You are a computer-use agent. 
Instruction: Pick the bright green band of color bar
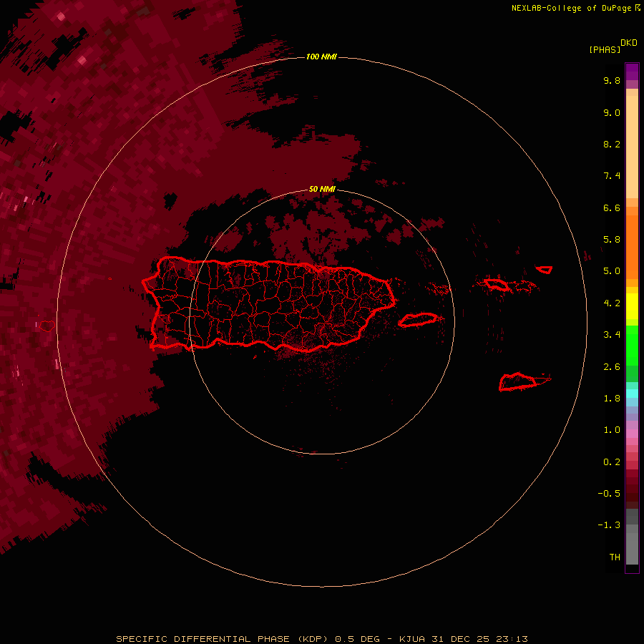(632, 346)
